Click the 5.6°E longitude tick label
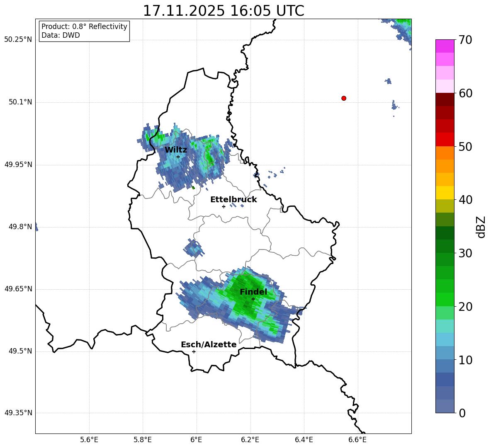This screenshot has height=448, width=491. point(89,440)
